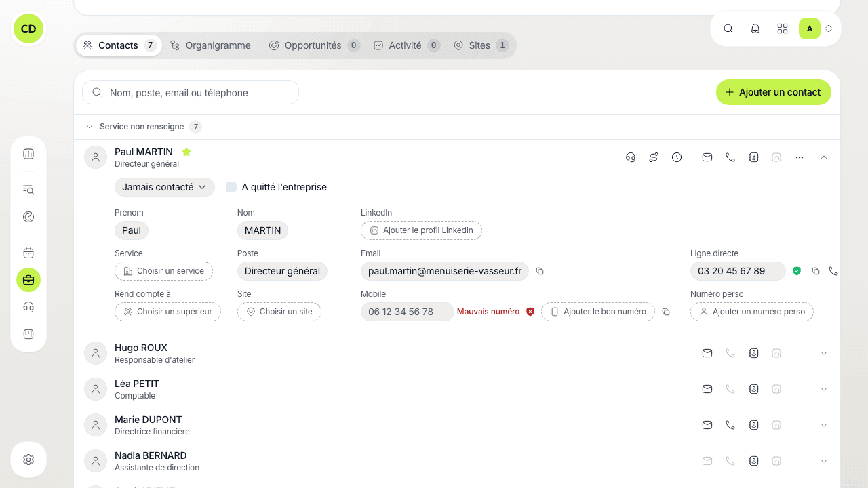
Task: Click the headset icon on Paul MARTIN row
Action: 631,157
